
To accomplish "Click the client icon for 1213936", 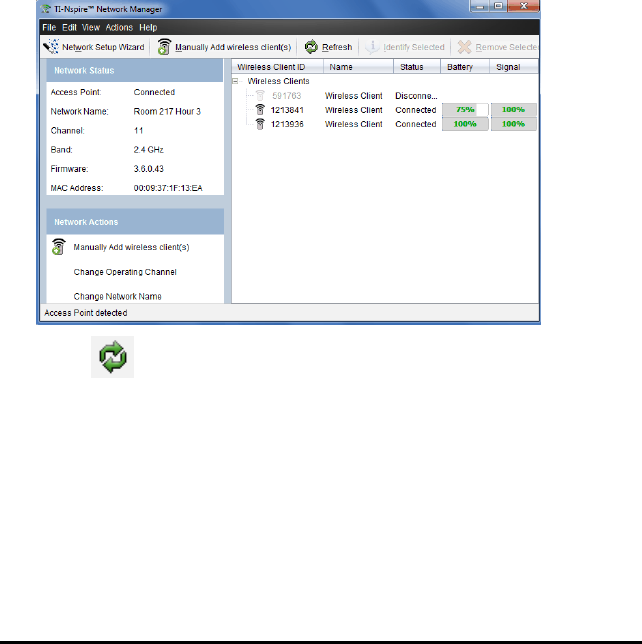I will click(x=260, y=124).
